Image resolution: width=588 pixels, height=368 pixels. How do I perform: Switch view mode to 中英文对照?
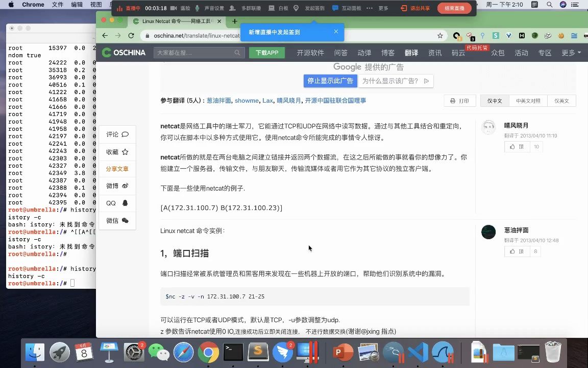(x=528, y=101)
